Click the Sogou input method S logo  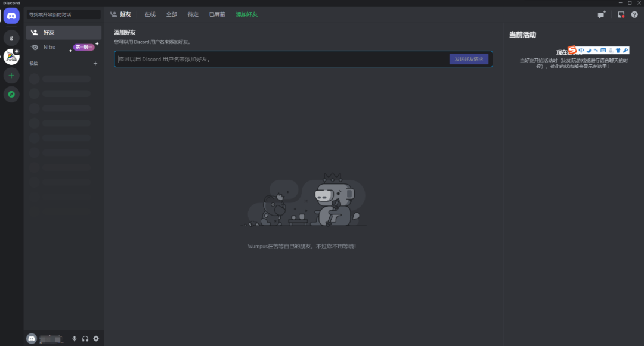(x=572, y=51)
